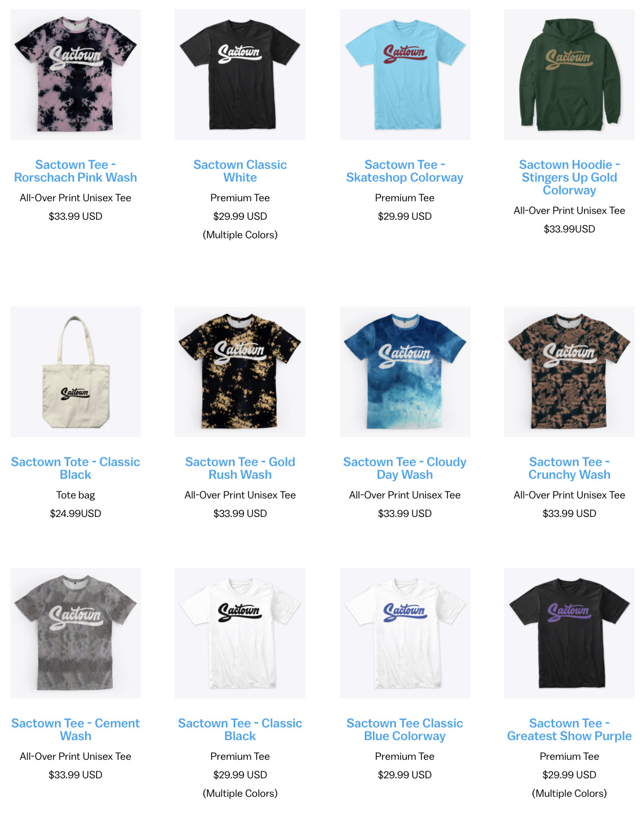644x813 pixels.
Task: View the black shirt with purple logo
Action: (x=569, y=633)
